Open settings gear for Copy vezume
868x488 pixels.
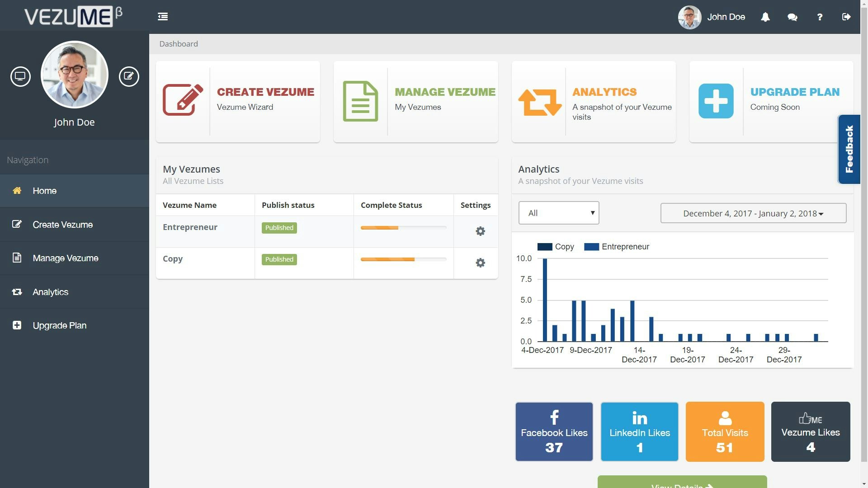pos(480,263)
